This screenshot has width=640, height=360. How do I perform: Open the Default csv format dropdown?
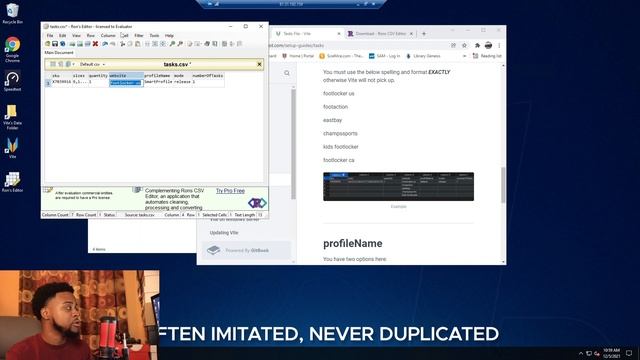click(x=92, y=64)
